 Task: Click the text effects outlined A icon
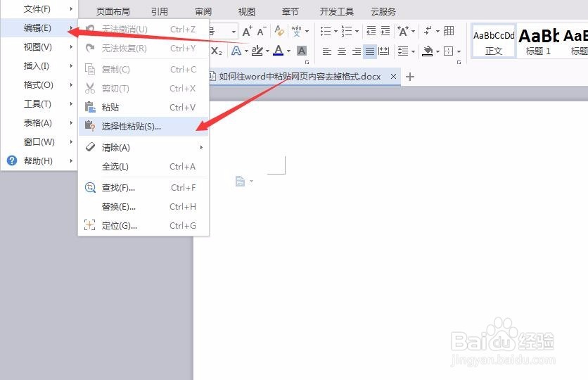[236, 51]
